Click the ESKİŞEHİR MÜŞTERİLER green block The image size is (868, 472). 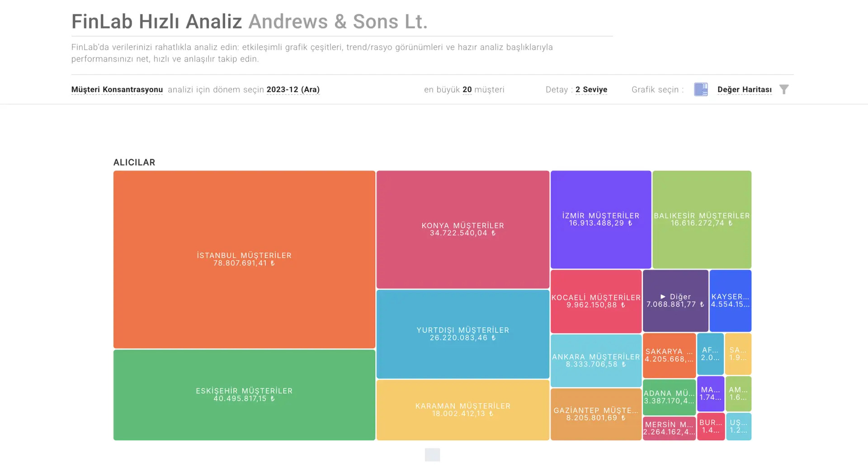[x=244, y=395]
